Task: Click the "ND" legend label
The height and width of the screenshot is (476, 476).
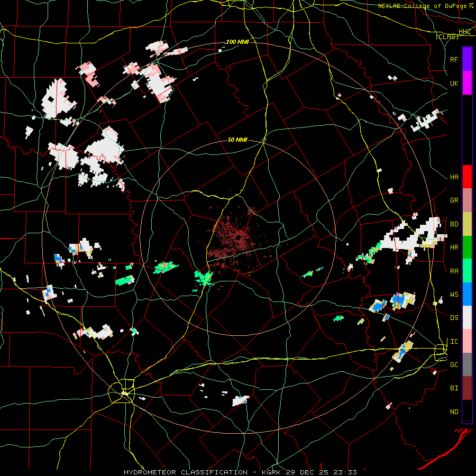Action: pos(454,411)
